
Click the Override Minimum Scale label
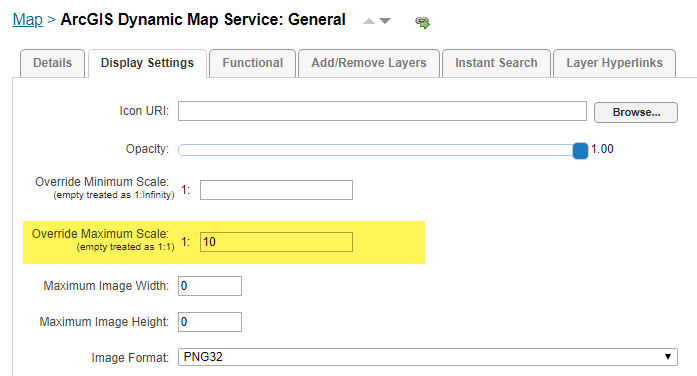(102, 182)
